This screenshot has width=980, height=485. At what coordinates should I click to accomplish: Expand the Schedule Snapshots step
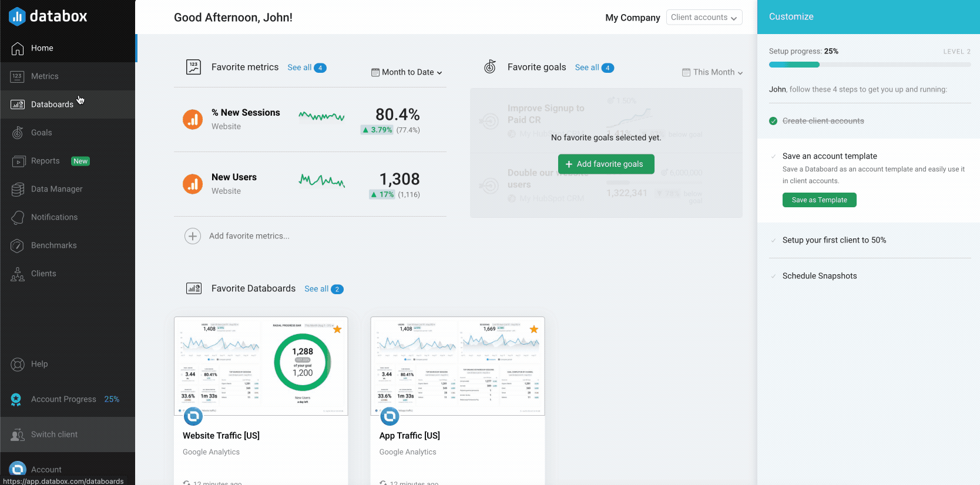point(819,276)
